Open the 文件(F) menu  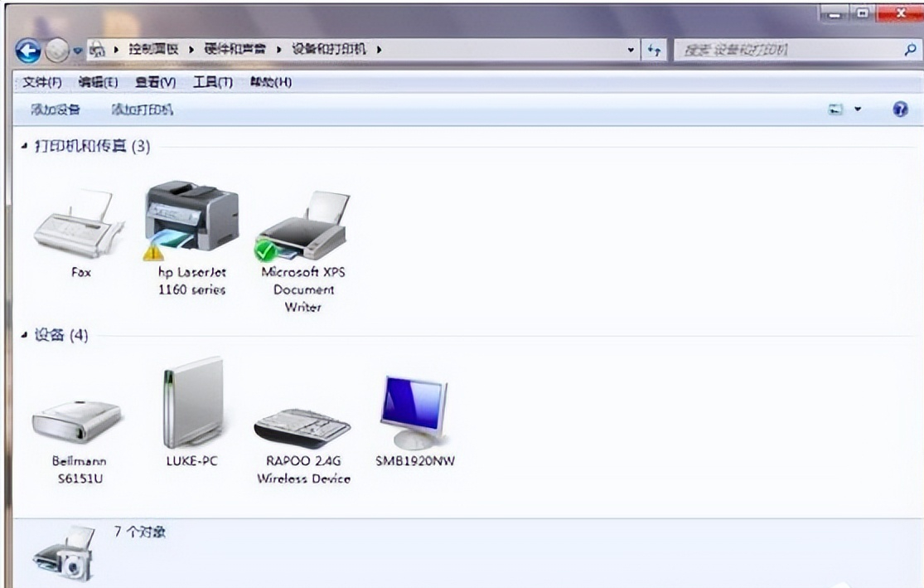click(x=42, y=82)
